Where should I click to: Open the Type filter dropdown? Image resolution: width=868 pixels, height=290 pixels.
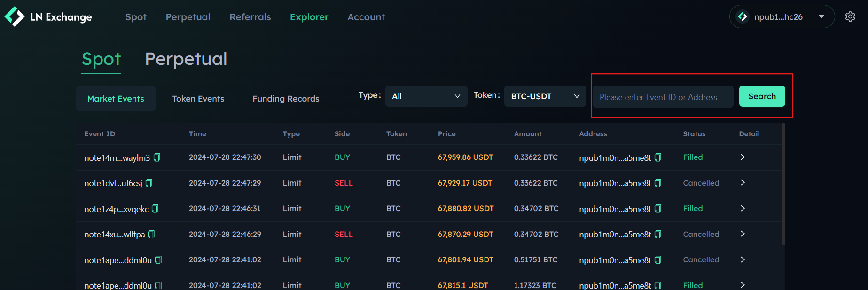(x=426, y=96)
